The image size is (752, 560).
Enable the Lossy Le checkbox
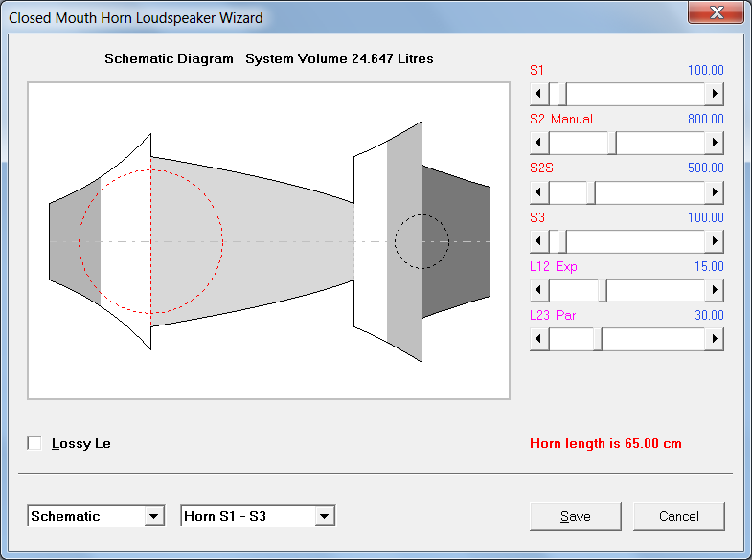point(34,443)
